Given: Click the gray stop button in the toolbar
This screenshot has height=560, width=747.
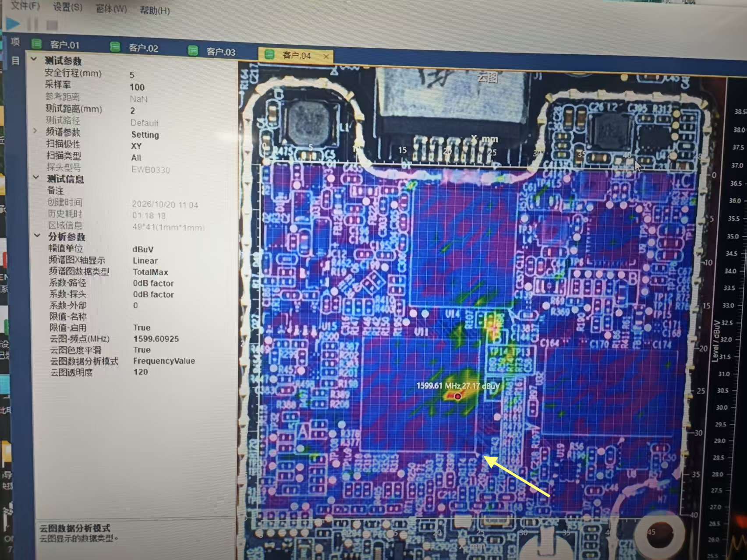Looking at the screenshot, I should click(52, 25).
